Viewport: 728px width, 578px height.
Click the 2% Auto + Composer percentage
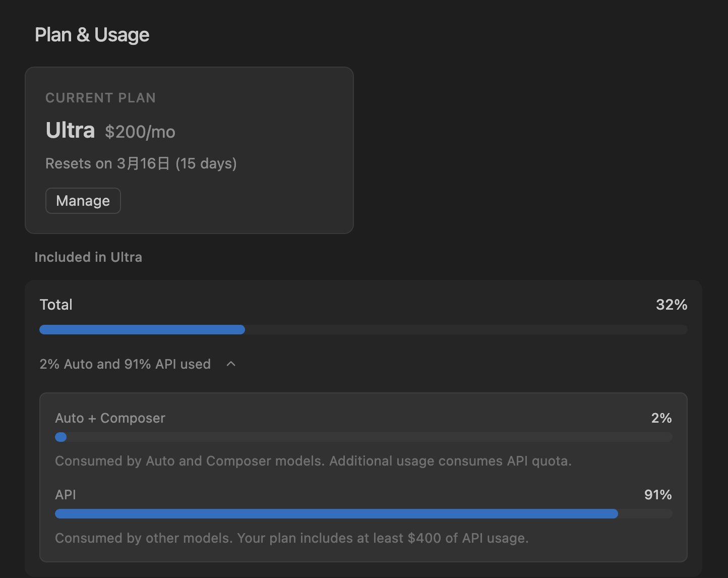tap(661, 418)
